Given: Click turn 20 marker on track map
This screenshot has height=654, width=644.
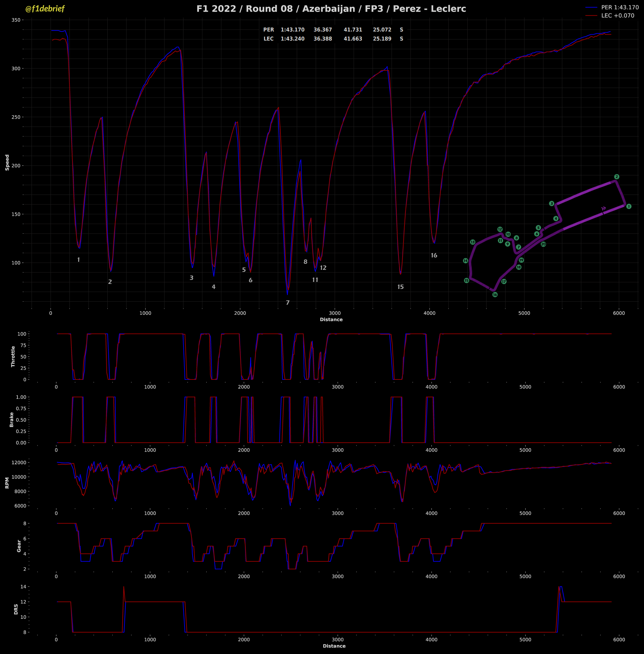Looking at the screenshot, I should pos(543,244).
